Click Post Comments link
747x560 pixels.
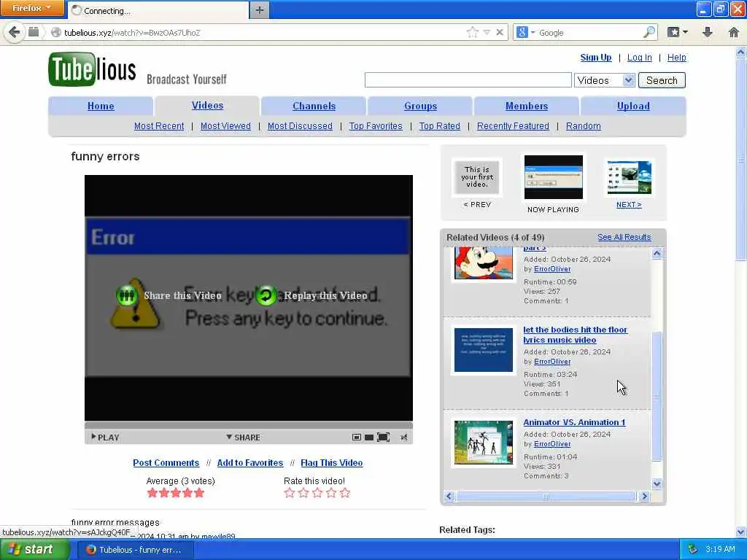click(166, 463)
